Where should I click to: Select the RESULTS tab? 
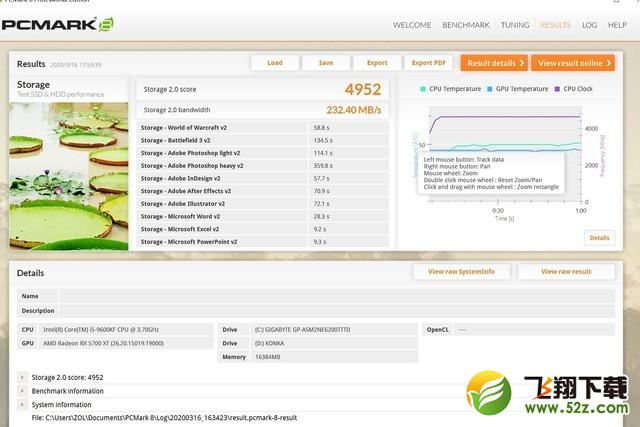(x=556, y=25)
